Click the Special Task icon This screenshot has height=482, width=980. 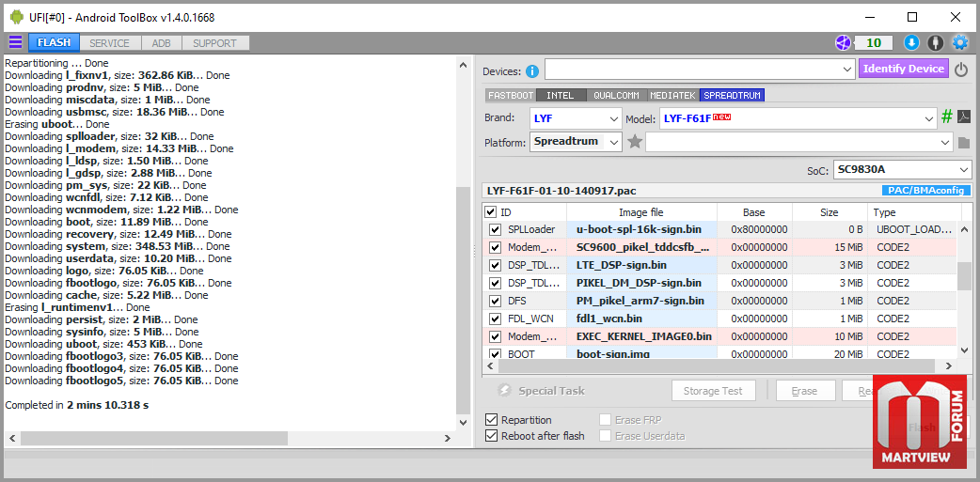click(505, 391)
